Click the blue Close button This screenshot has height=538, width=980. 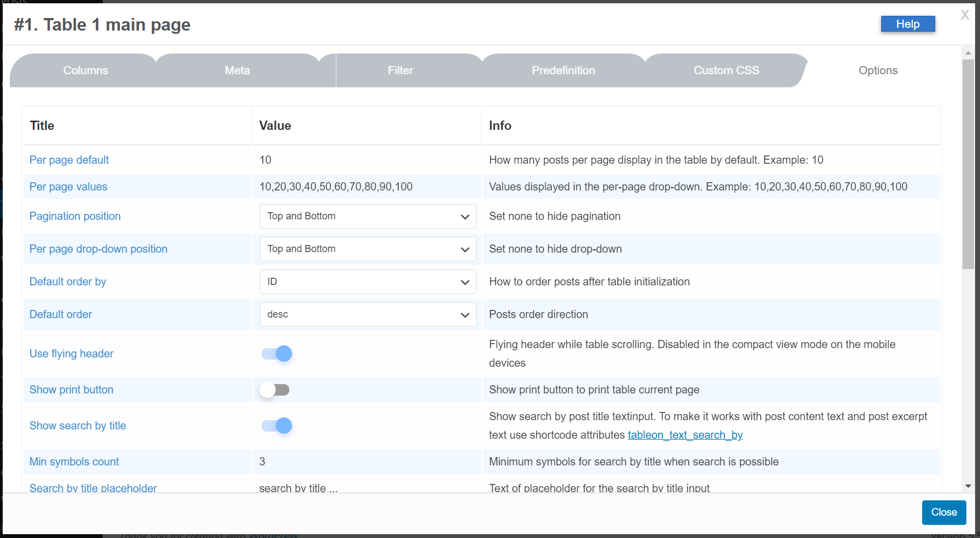point(944,512)
